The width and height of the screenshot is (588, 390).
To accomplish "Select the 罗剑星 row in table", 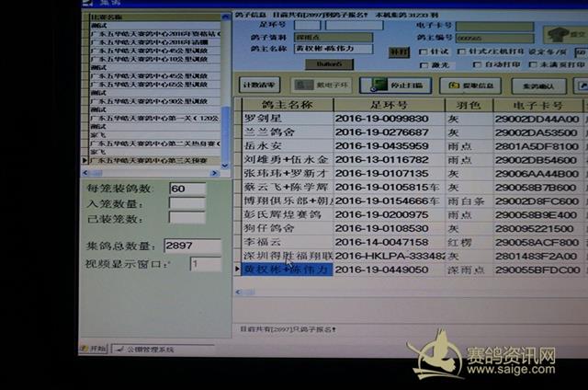I will pos(287,120).
